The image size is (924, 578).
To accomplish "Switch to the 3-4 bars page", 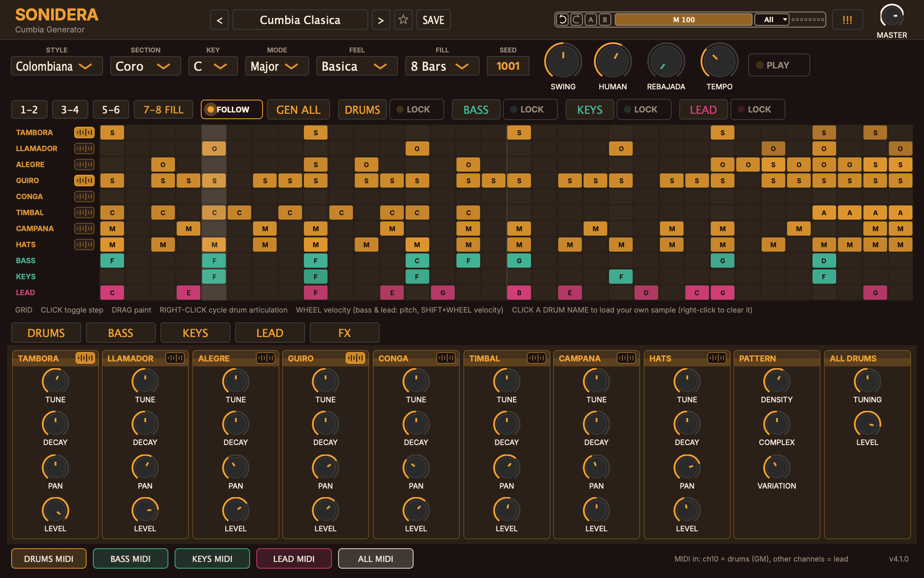I will tap(70, 110).
